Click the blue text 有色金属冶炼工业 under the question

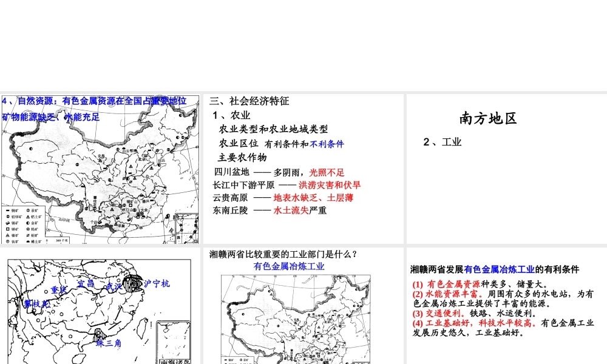289,266
